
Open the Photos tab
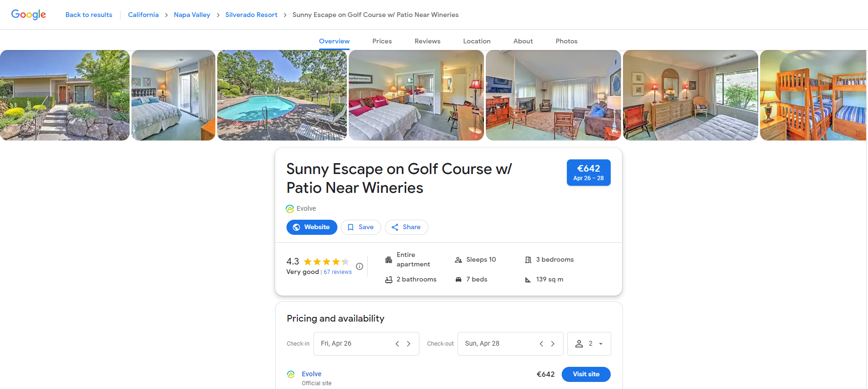[566, 41]
